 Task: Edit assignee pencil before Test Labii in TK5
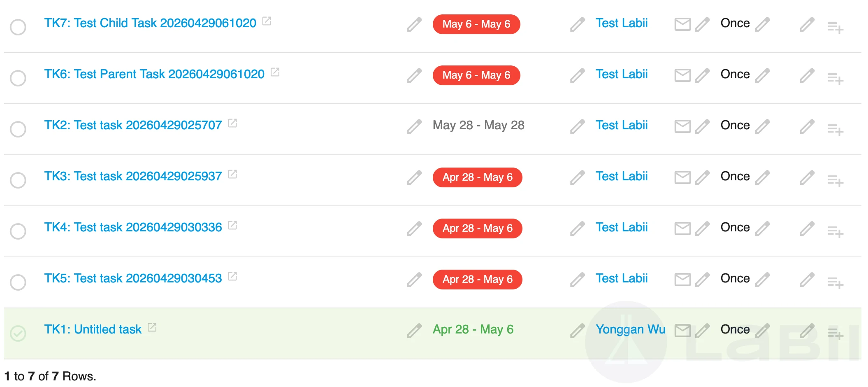point(578,280)
